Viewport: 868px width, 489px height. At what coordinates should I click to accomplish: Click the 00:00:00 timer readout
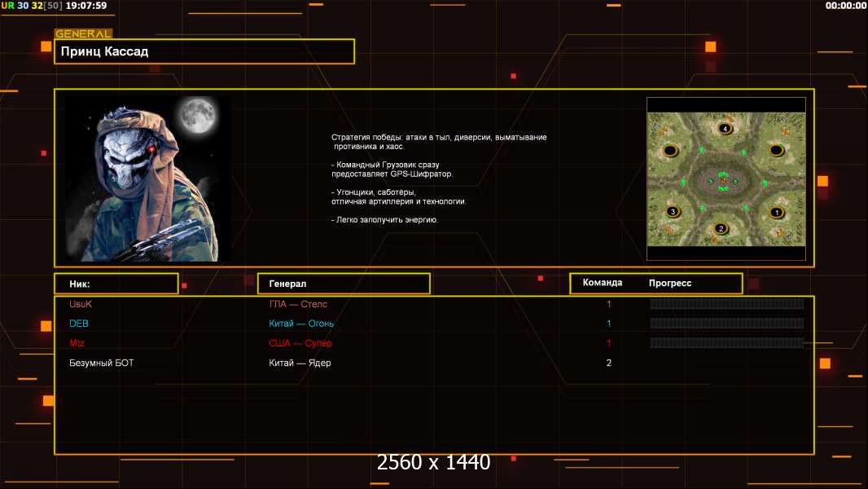coord(845,6)
